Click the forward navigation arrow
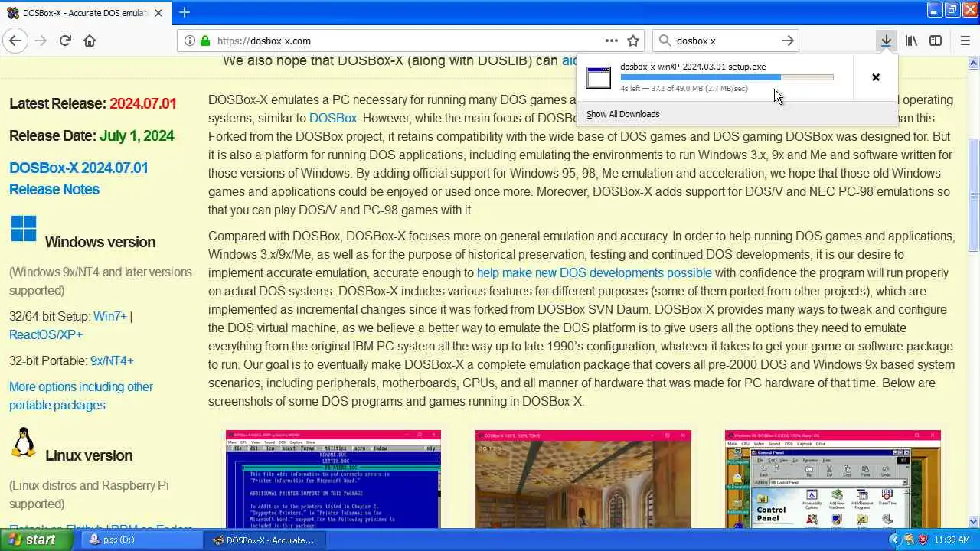 (41, 41)
